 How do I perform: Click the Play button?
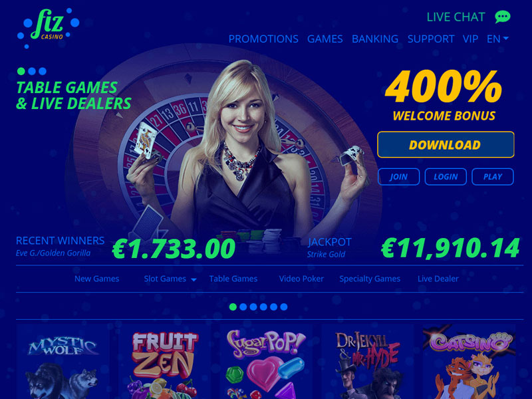click(x=493, y=177)
